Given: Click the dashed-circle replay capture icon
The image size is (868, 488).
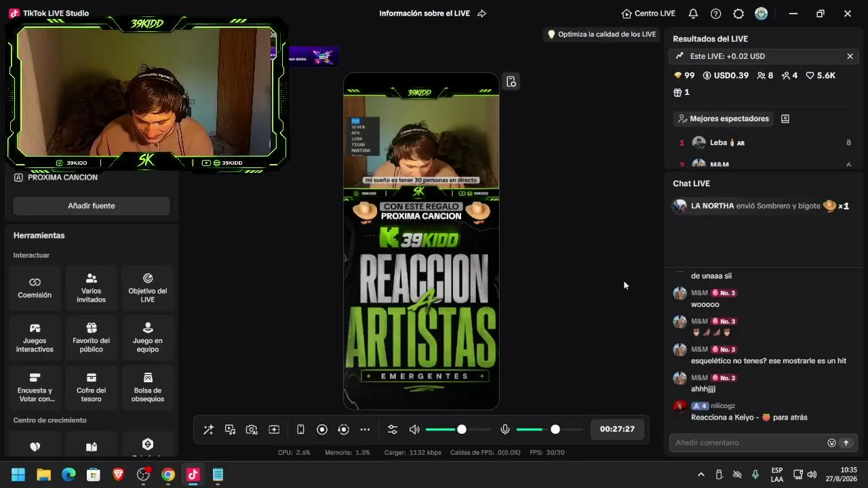Looking at the screenshot, I should (344, 430).
